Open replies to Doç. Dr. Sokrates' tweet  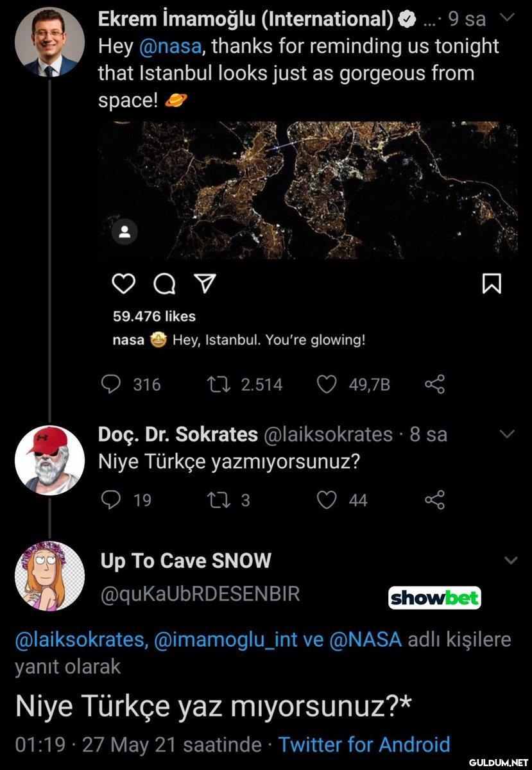pyautogui.click(x=112, y=500)
